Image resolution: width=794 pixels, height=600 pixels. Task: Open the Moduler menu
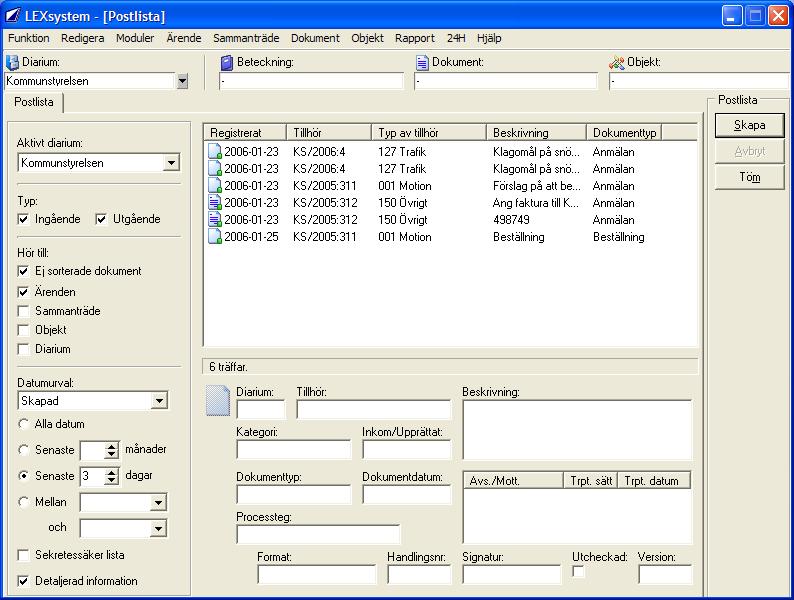pyautogui.click(x=135, y=38)
